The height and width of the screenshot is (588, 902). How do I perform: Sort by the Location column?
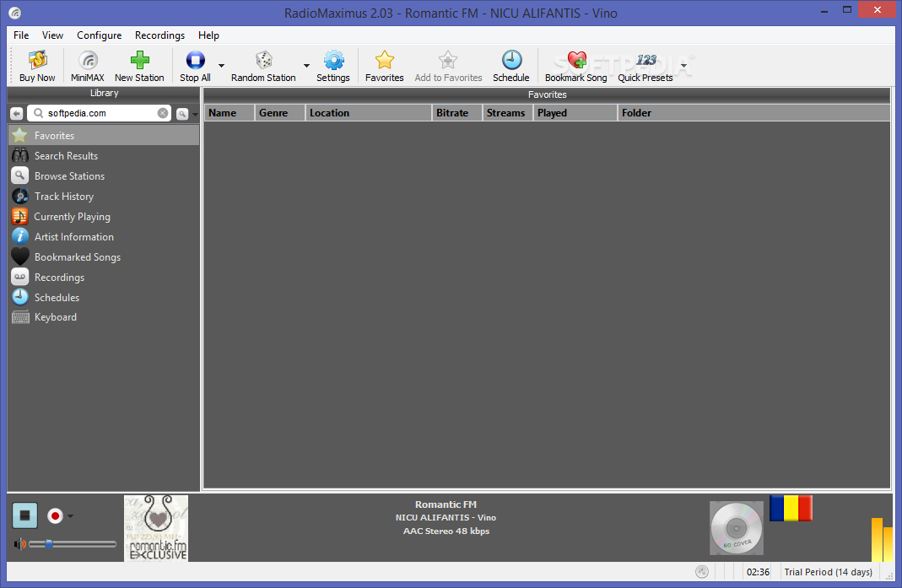[x=369, y=113]
